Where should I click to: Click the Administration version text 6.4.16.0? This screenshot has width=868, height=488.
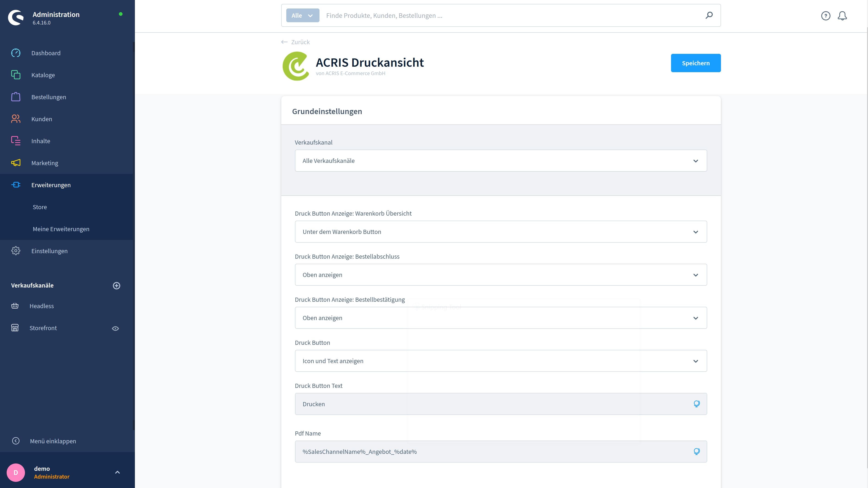tap(41, 23)
